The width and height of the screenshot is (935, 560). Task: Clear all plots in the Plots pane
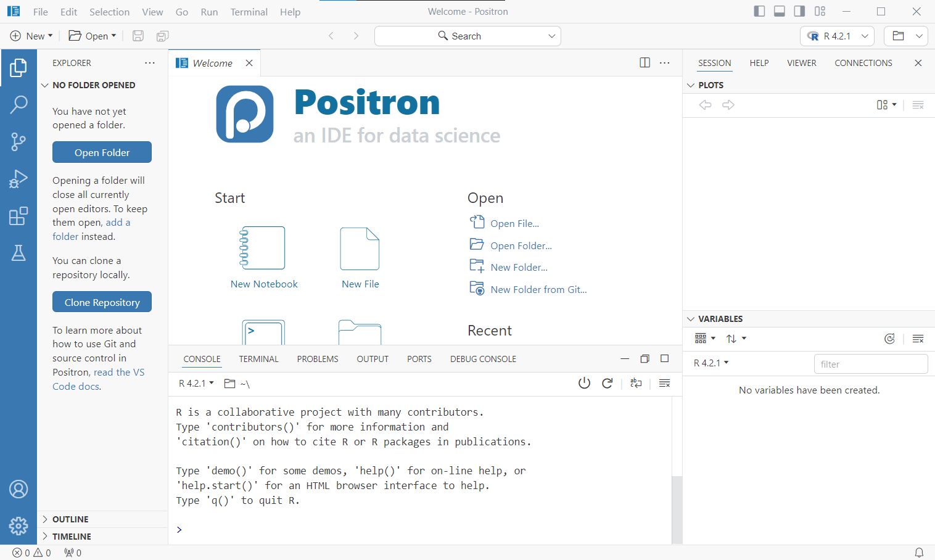coord(918,105)
